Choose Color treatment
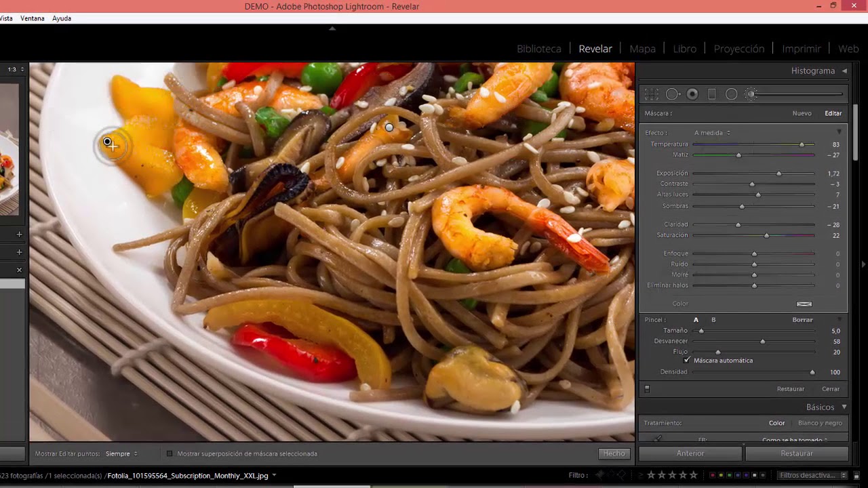The height and width of the screenshot is (488, 868). (776, 423)
